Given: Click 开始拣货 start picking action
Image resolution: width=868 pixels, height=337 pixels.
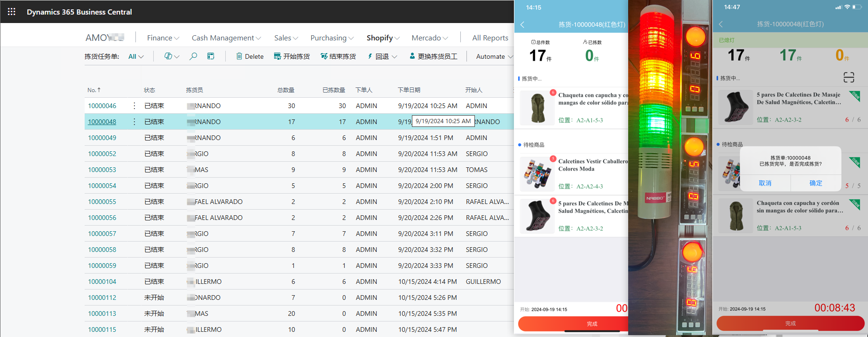Looking at the screenshot, I should 292,56.
